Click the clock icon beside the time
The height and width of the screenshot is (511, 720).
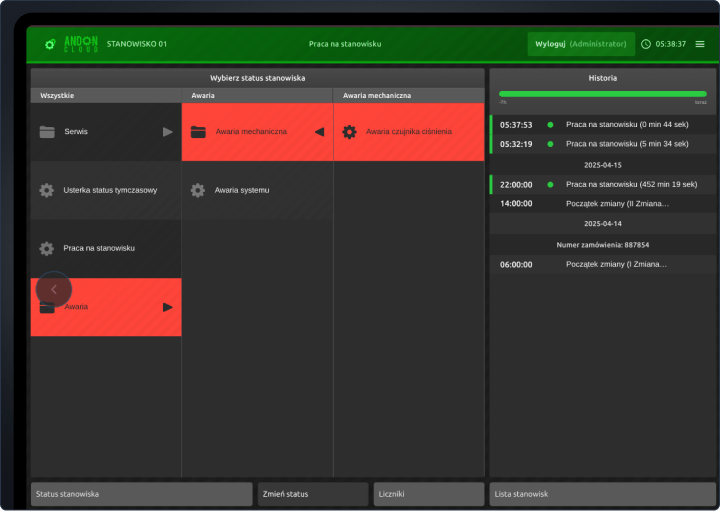pyautogui.click(x=645, y=44)
